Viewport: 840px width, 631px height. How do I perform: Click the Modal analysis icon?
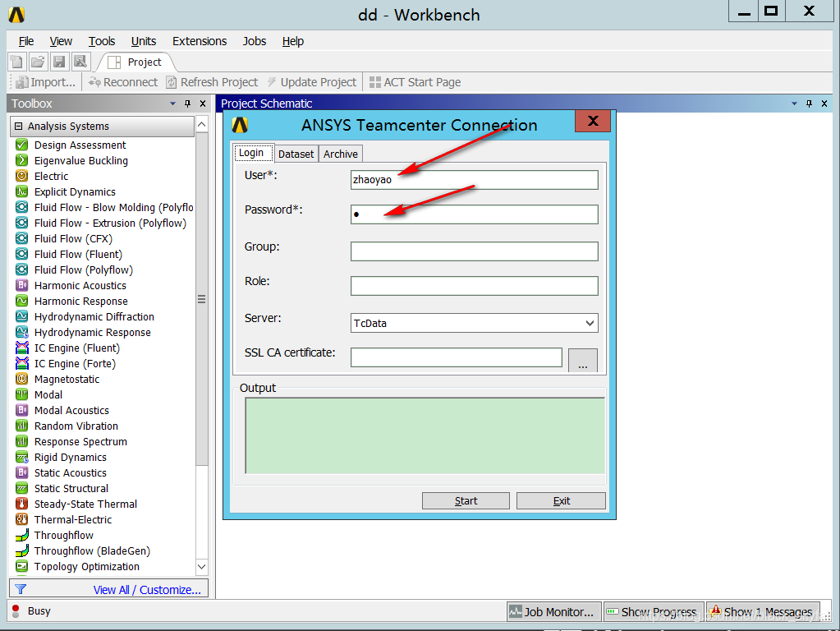[x=21, y=394]
